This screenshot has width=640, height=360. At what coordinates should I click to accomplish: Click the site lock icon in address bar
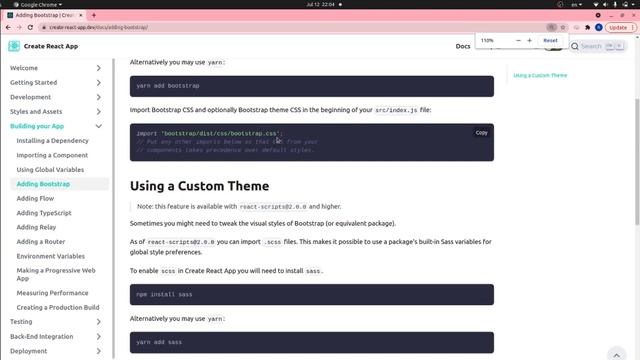click(x=44, y=27)
